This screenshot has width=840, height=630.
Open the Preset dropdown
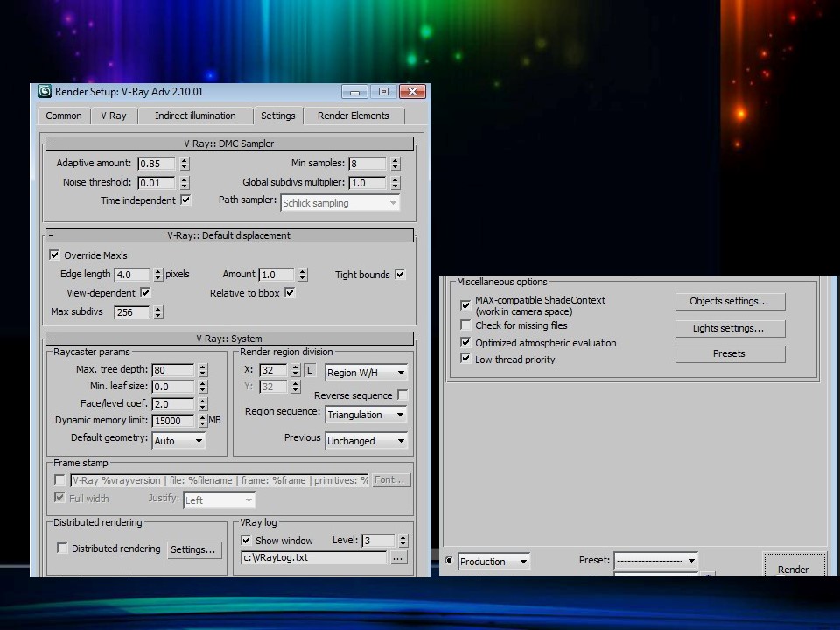(x=656, y=561)
